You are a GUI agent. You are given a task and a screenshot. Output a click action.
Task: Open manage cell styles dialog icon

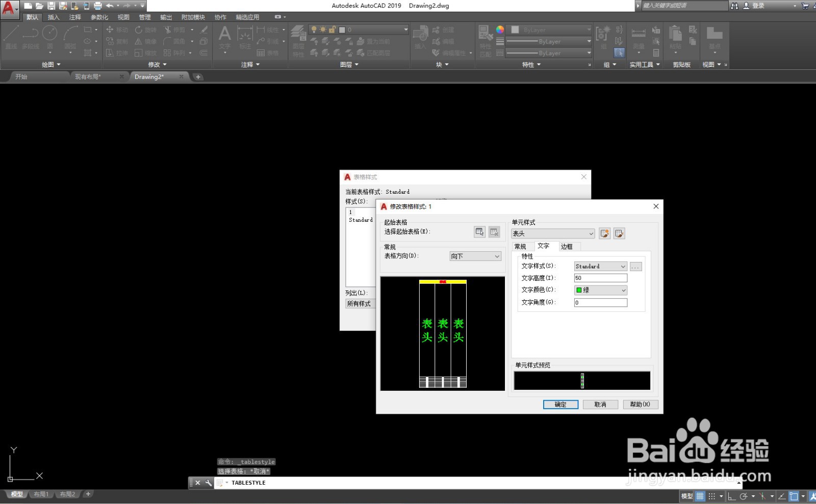[619, 233]
